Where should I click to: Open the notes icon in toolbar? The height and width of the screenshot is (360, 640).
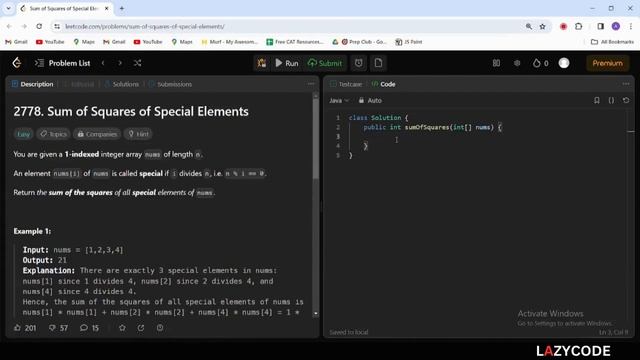click(378, 63)
